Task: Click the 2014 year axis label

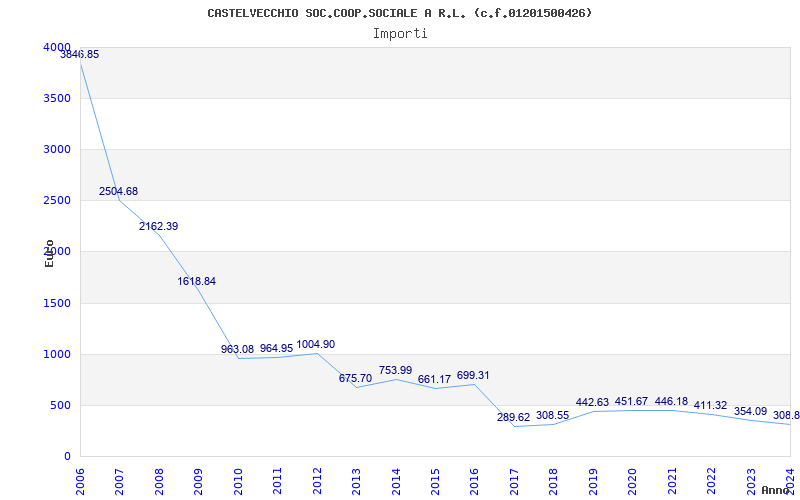Action: [395, 482]
